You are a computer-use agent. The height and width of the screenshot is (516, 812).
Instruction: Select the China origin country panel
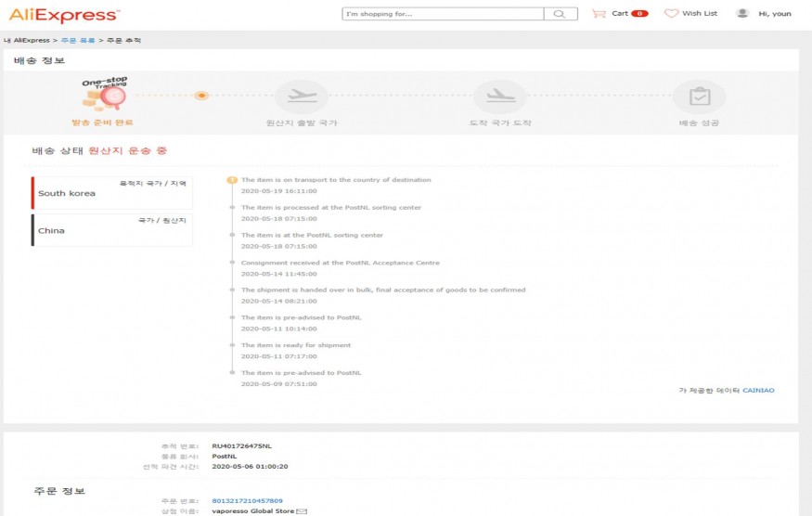[x=111, y=230]
